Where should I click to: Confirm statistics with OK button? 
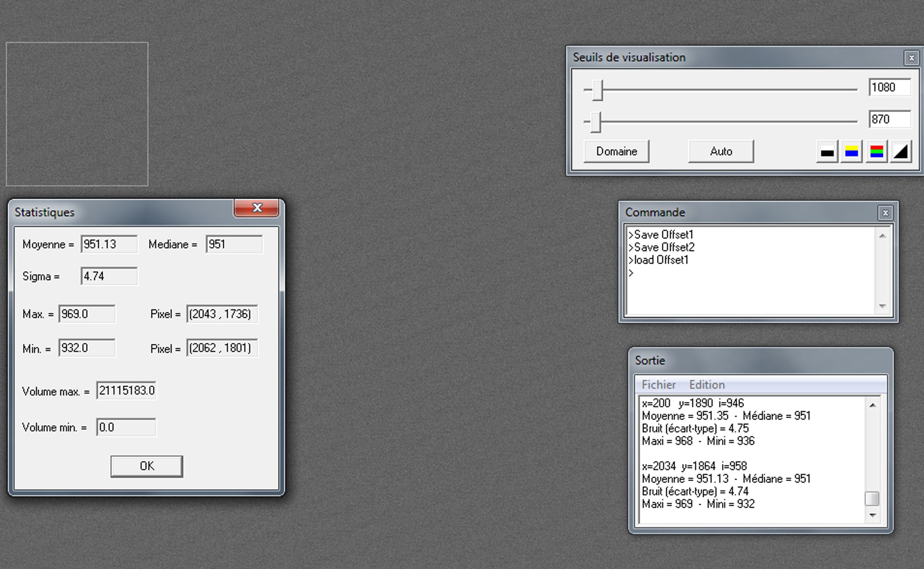147,466
